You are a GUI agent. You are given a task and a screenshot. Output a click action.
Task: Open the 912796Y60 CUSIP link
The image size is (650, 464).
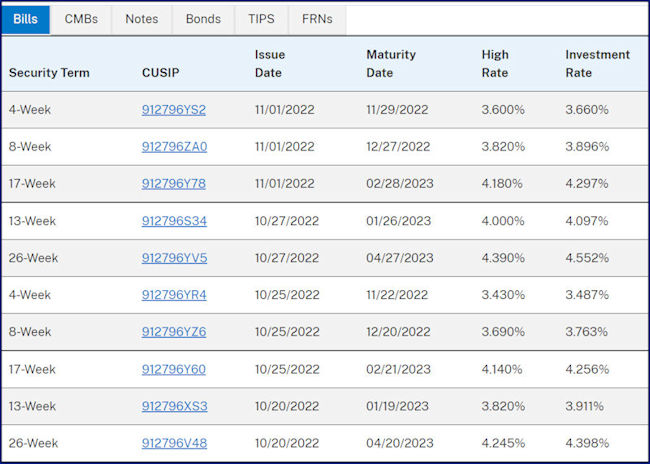coord(174,369)
